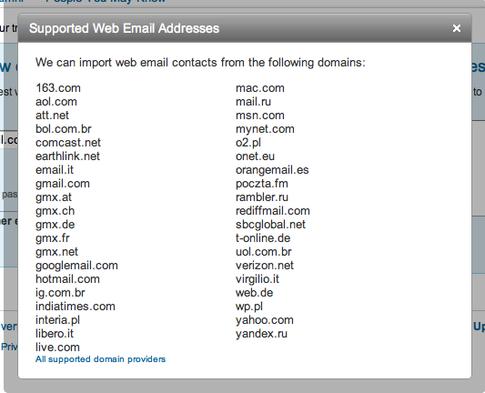Click the yandex.ru domain entry

click(261, 334)
